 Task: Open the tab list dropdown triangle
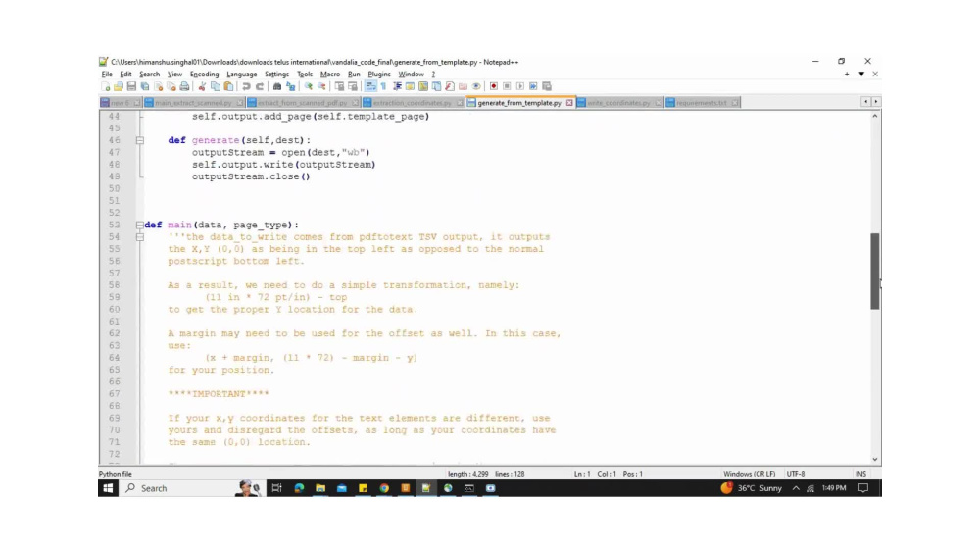(861, 74)
